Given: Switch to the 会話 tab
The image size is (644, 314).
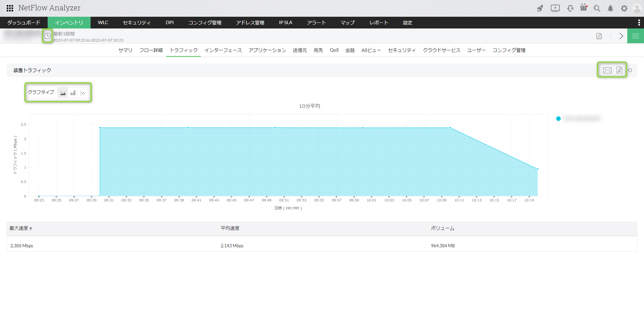Looking at the screenshot, I should [350, 50].
